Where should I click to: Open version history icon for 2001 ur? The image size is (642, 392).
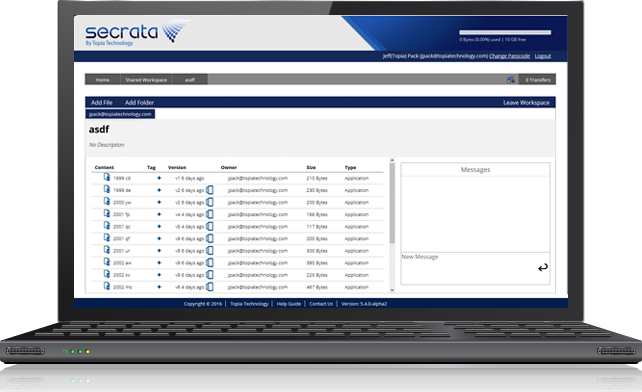pos(210,250)
